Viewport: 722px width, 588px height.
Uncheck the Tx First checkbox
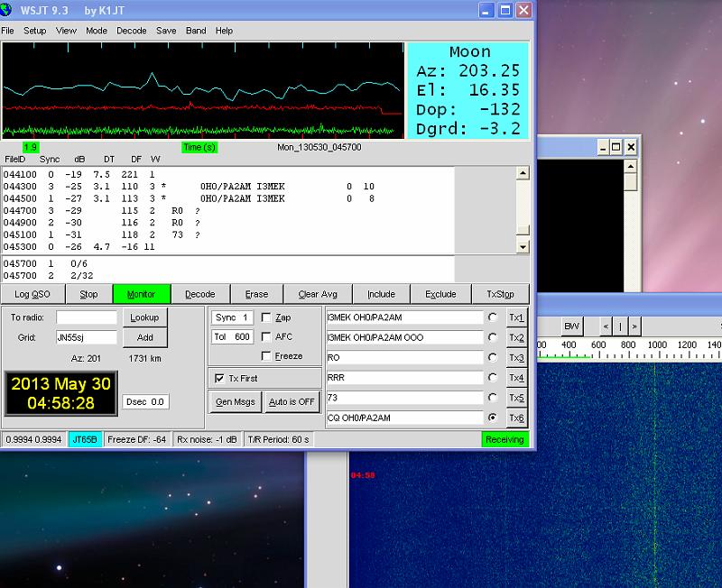coord(219,378)
